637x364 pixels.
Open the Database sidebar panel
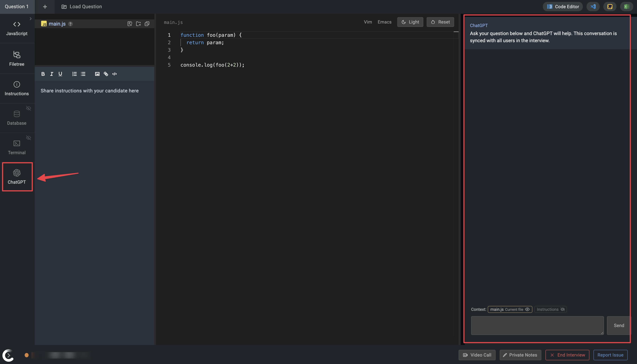point(17,118)
